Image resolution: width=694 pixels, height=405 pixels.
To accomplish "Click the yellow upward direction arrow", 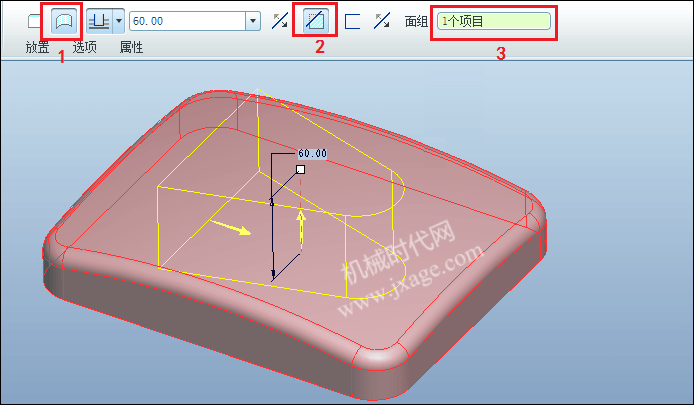I will [301, 231].
